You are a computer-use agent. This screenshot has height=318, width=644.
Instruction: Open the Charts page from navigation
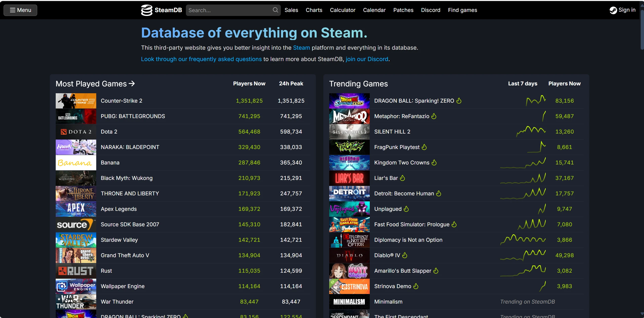pyautogui.click(x=314, y=10)
